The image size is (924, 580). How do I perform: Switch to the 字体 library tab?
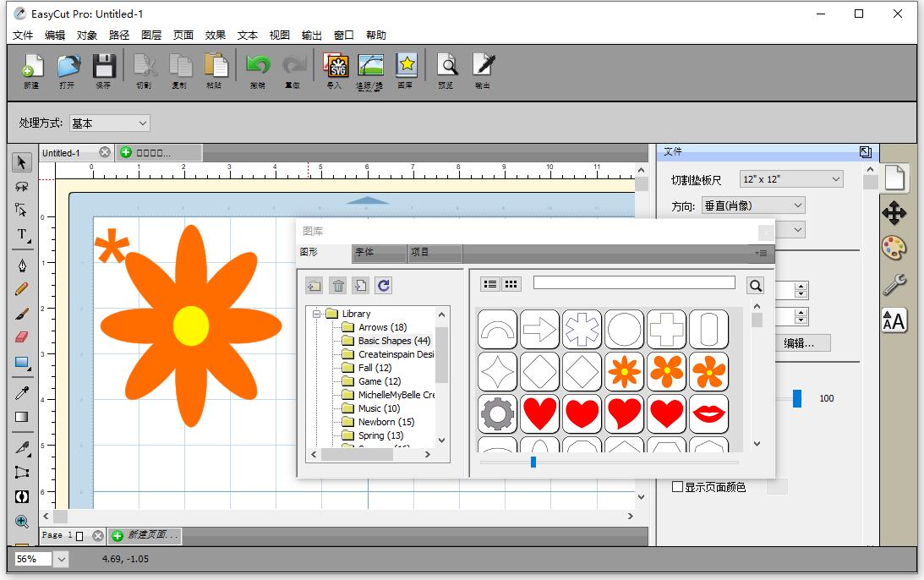coord(379,253)
